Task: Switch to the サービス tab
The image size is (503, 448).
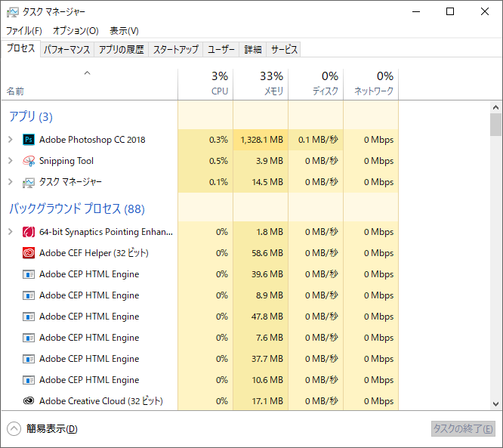Action: pyautogui.click(x=283, y=49)
